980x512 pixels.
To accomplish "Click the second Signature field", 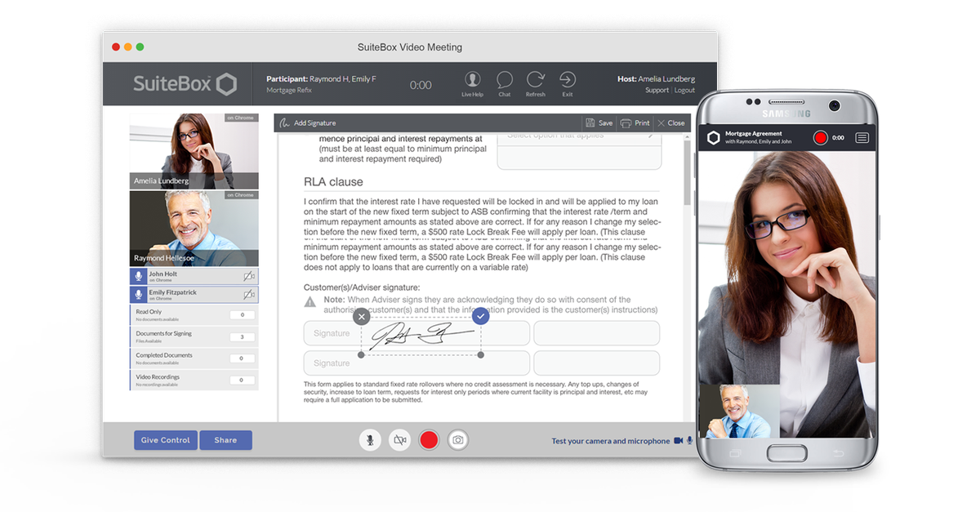I will pos(416,363).
